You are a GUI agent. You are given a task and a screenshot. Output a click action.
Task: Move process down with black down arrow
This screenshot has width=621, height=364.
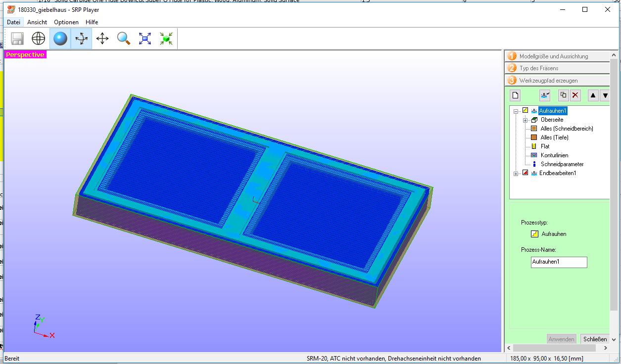(x=605, y=95)
